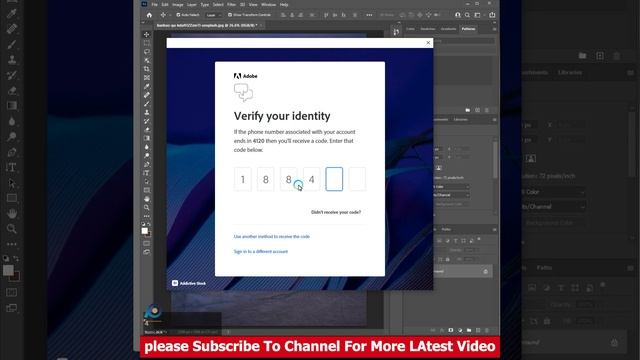
Task: Open the File menu
Action: click(x=155, y=4)
